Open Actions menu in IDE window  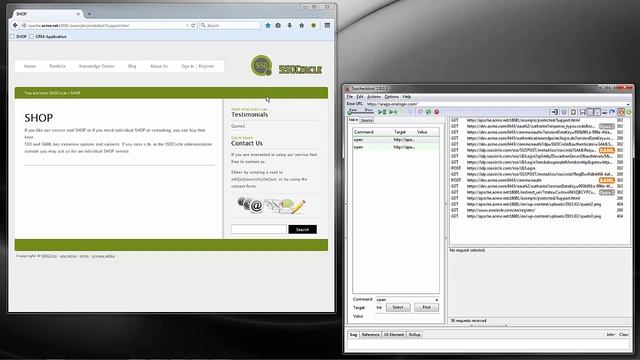click(374, 97)
